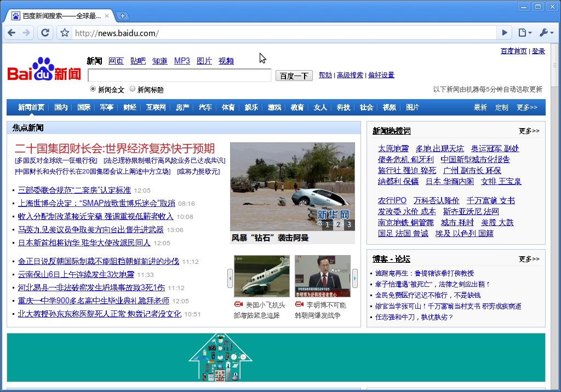Select the 军事 navigation tab

(x=107, y=107)
